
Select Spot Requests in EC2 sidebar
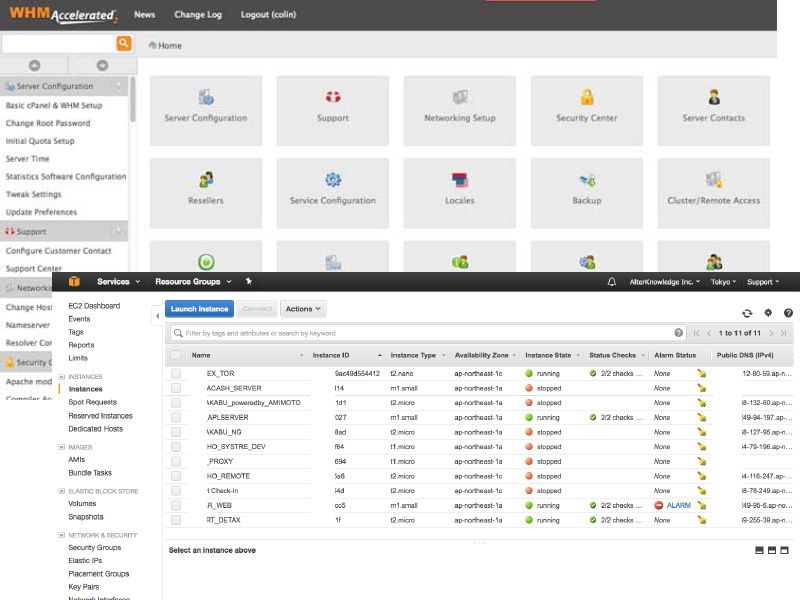[x=92, y=402]
